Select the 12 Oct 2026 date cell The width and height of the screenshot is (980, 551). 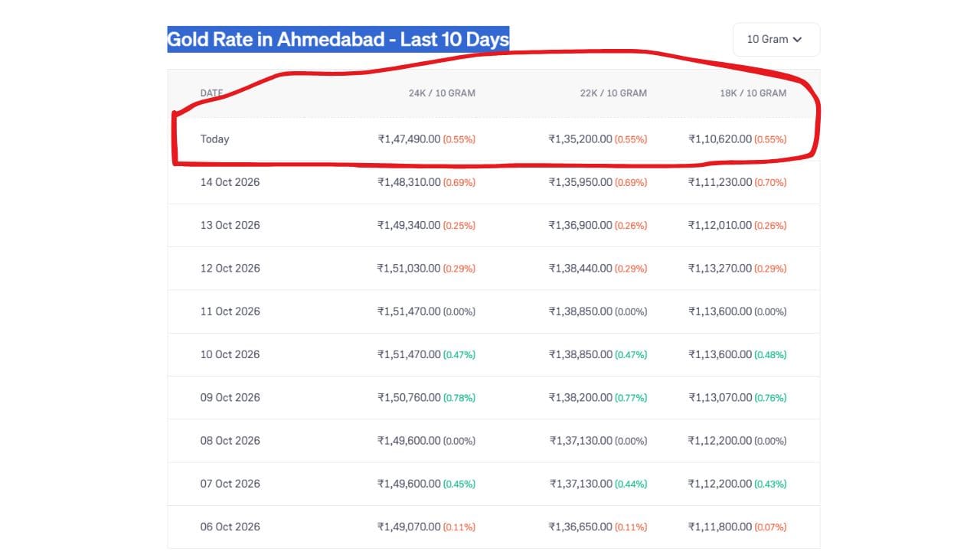(x=230, y=269)
